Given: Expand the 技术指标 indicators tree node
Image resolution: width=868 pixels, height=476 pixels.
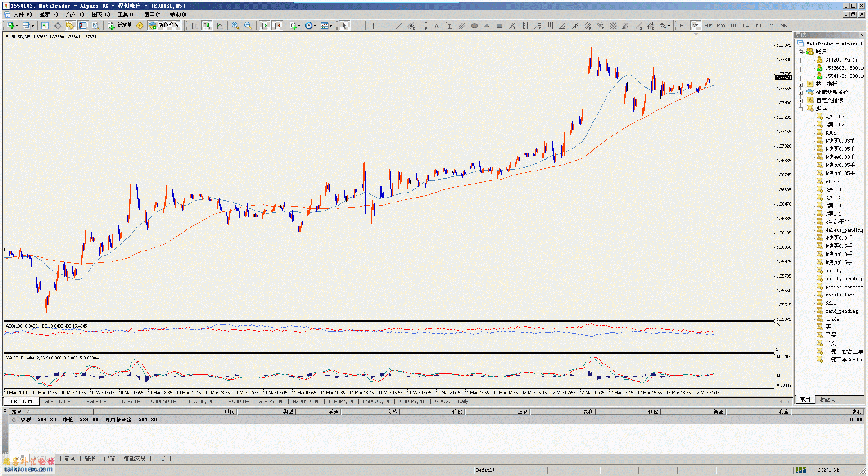Looking at the screenshot, I should point(801,85).
